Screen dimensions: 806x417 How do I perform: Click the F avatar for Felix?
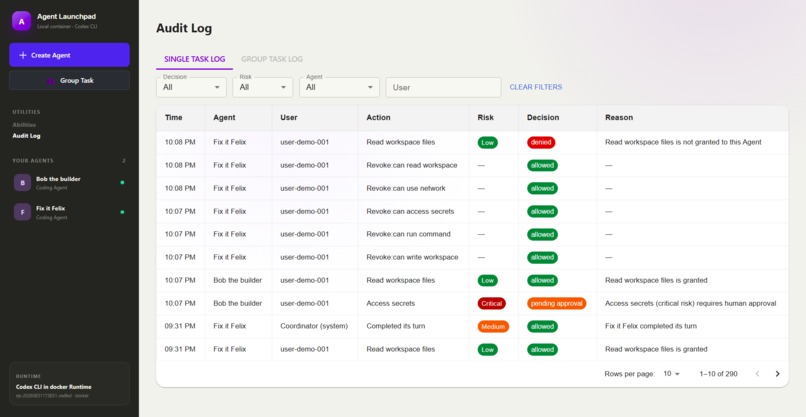coord(22,212)
